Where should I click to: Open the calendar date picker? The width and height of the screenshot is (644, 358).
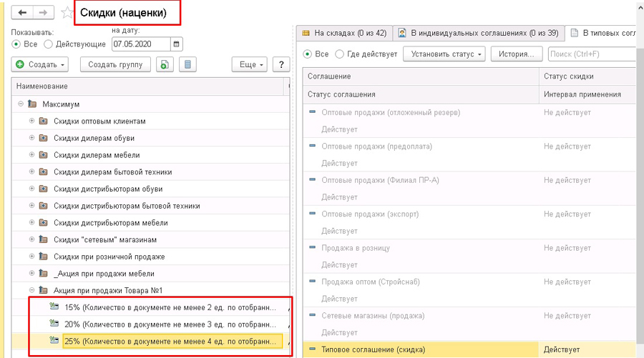point(177,44)
